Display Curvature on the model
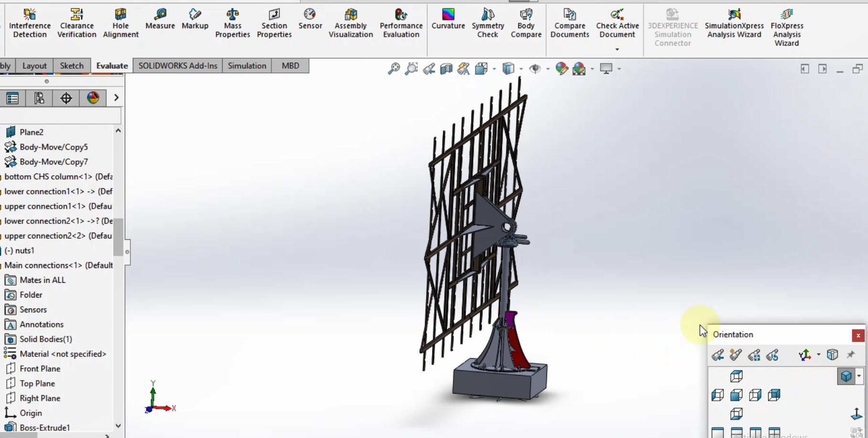 tap(448, 19)
